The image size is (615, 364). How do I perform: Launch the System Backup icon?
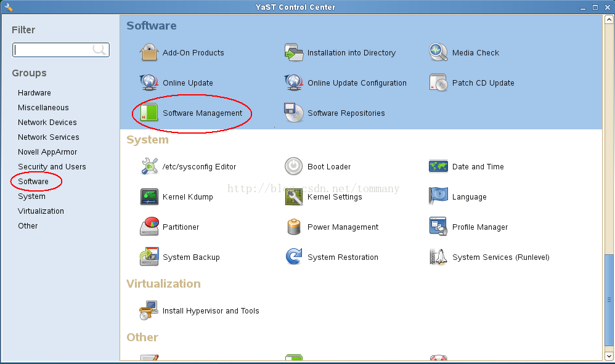[x=149, y=257]
